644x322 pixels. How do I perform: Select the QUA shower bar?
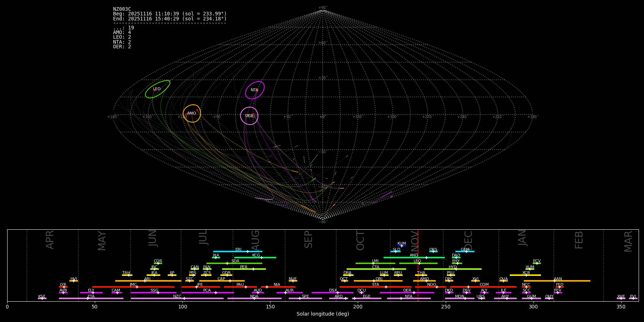point(503,281)
